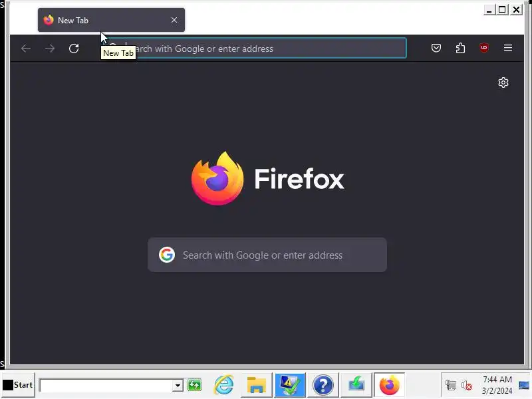
Task: Open the blue Help question mark icon
Action: (323, 385)
